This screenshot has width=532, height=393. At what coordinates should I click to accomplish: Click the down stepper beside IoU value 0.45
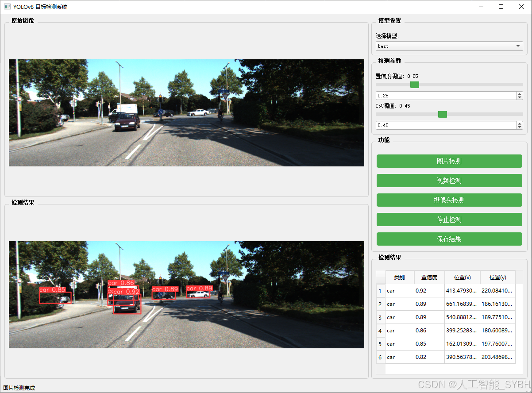(519, 127)
